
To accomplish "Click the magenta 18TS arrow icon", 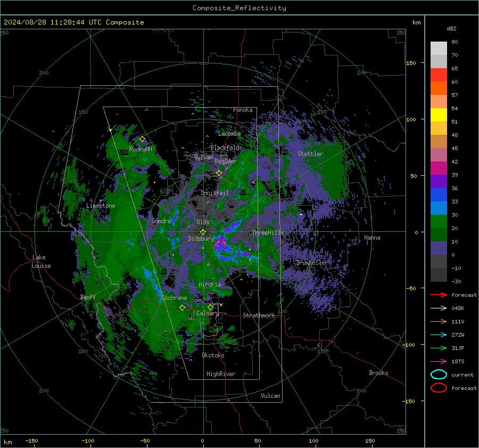I will pyautogui.click(x=439, y=362).
